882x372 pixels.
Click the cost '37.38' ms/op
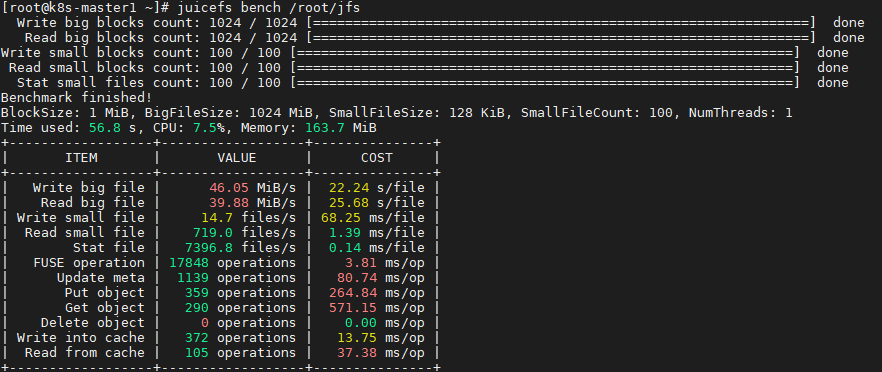[x=357, y=353]
